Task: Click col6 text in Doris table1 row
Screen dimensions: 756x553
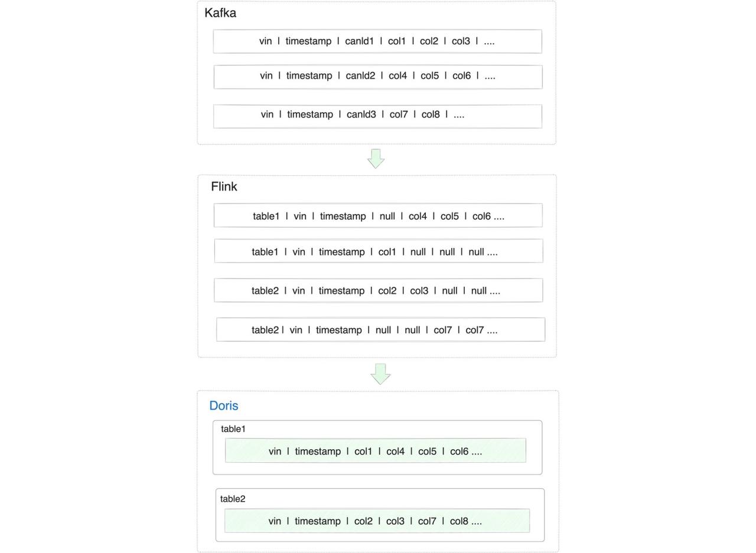Action: click(459, 451)
